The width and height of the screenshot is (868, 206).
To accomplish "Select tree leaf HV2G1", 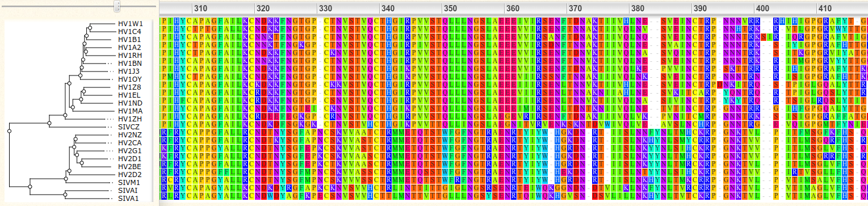I will [130, 151].
